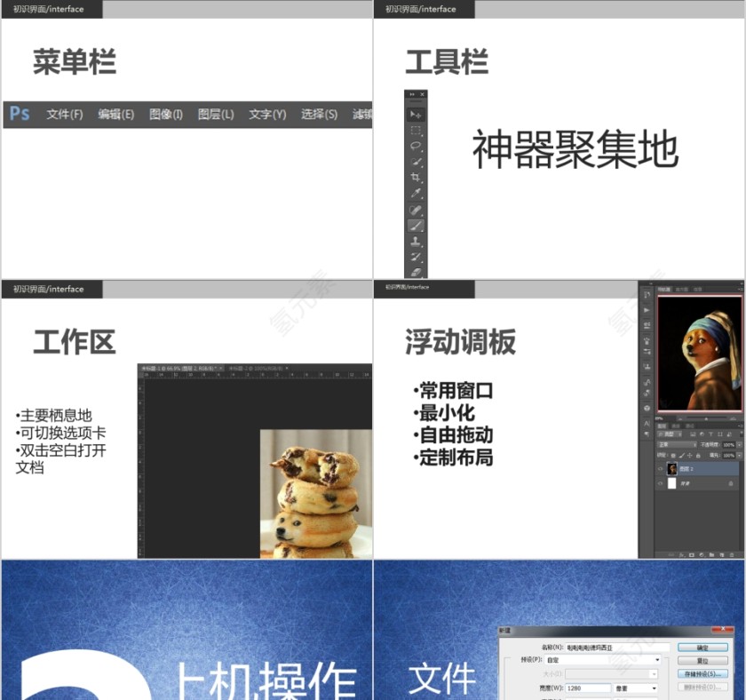Open the 文件(F) menu
746x700 pixels.
(x=62, y=114)
